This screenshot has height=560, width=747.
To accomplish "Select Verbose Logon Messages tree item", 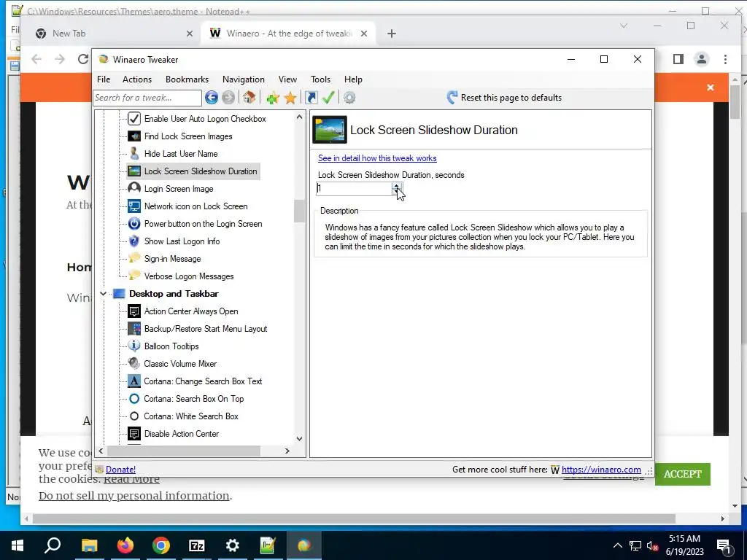I will (x=189, y=276).
